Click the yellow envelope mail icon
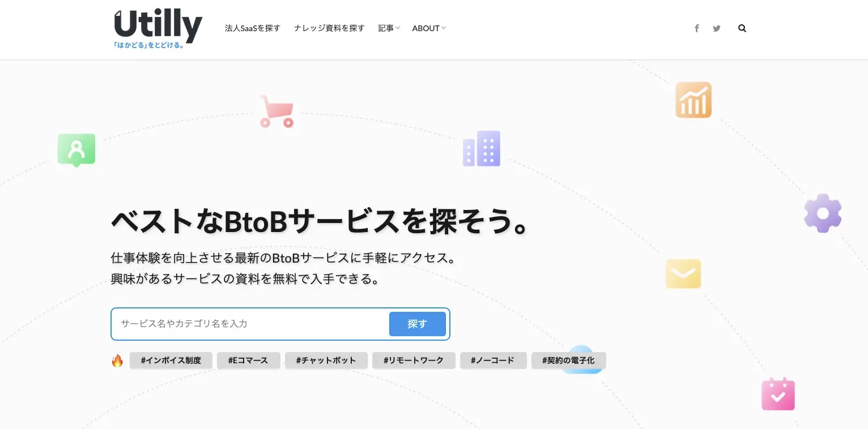The width and height of the screenshot is (868, 429). coord(683,274)
